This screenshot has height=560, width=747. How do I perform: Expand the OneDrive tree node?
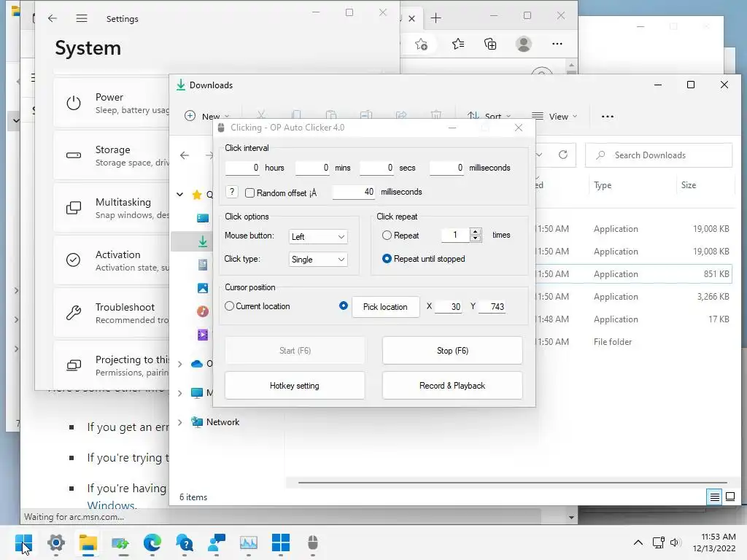tap(180, 364)
